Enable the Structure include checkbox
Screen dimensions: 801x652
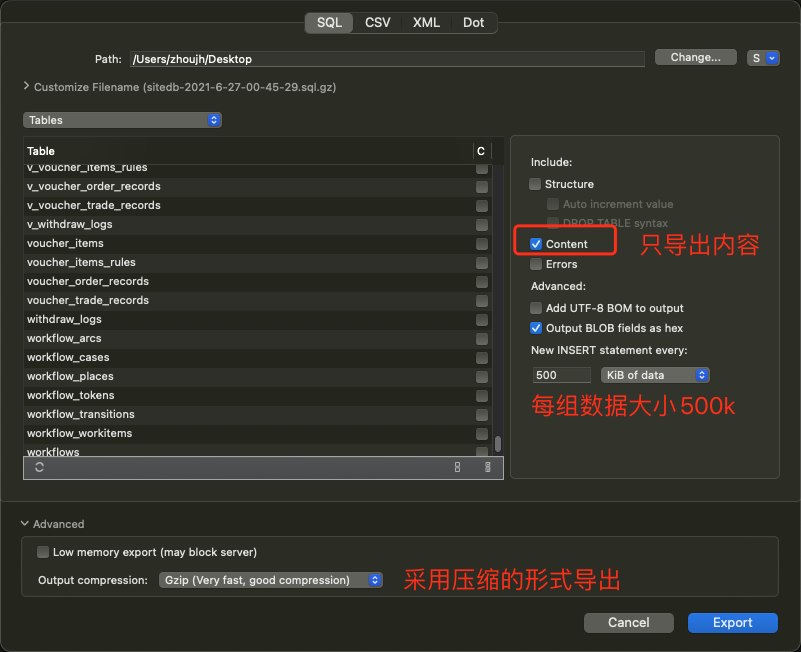(x=535, y=184)
